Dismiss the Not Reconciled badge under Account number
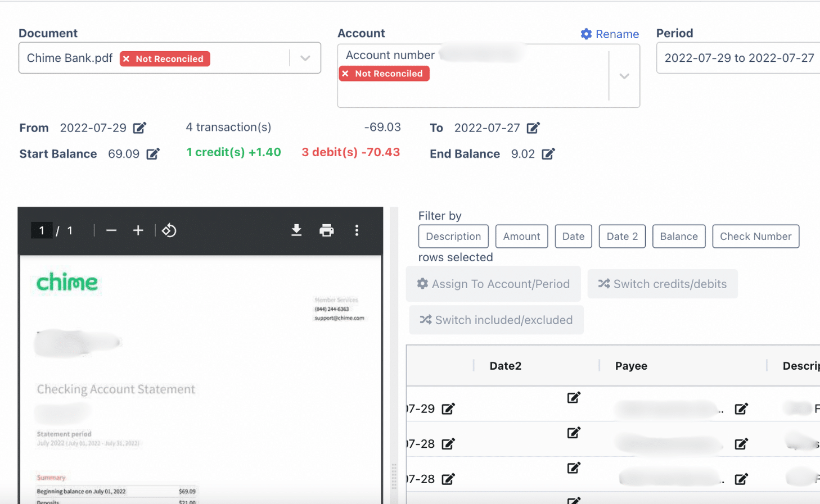 [x=346, y=74]
